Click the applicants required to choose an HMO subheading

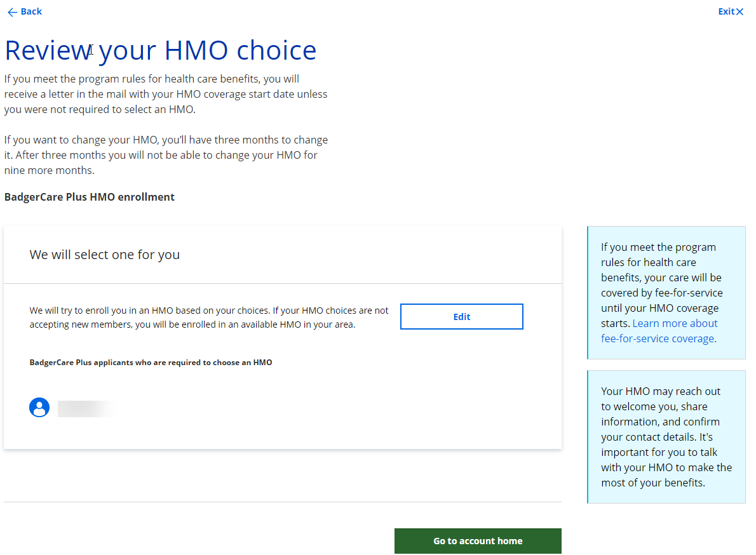click(151, 363)
